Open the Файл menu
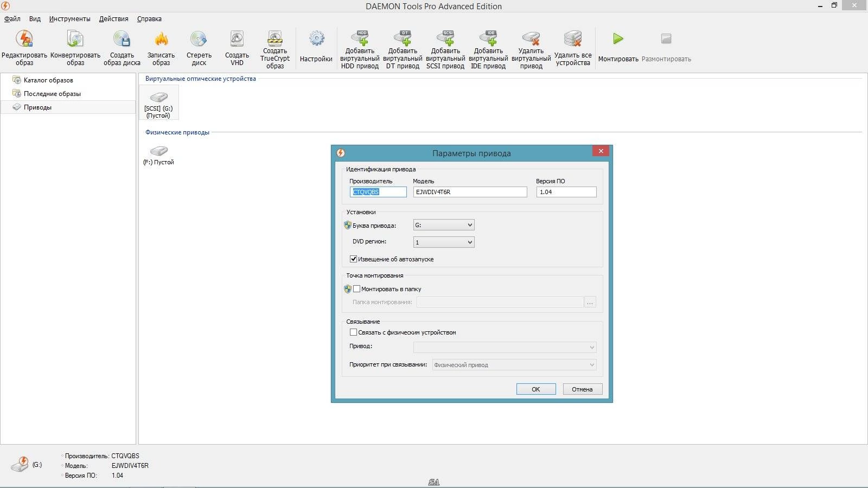868x488 pixels. [12, 18]
